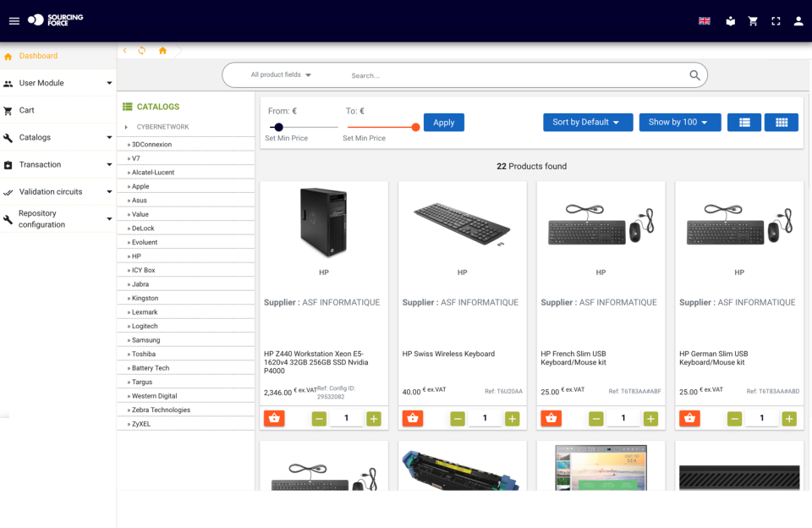The width and height of the screenshot is (812, 528).
Task: Click in the product search field
Action: [515, 75]
